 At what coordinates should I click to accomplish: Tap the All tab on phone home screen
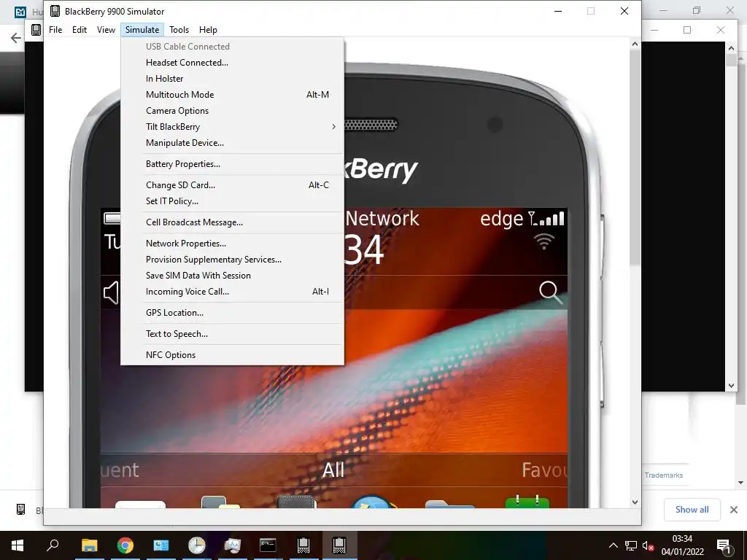point(333,470)
